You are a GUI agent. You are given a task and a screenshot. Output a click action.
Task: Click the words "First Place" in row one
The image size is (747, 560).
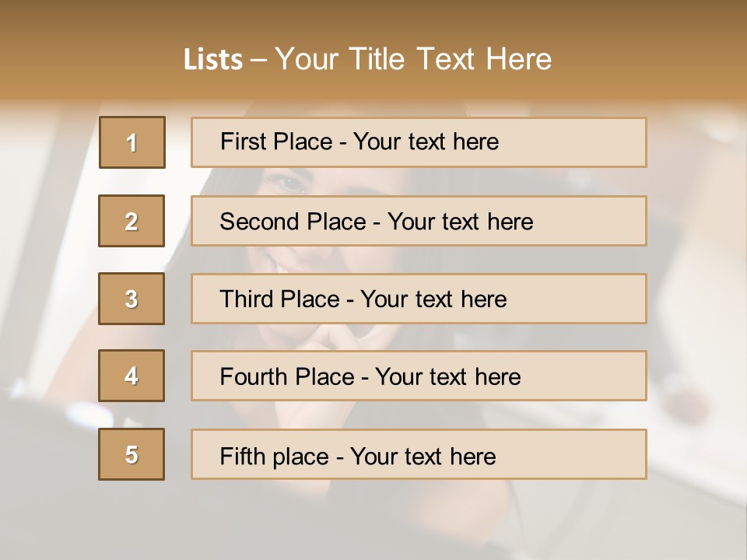275,142
